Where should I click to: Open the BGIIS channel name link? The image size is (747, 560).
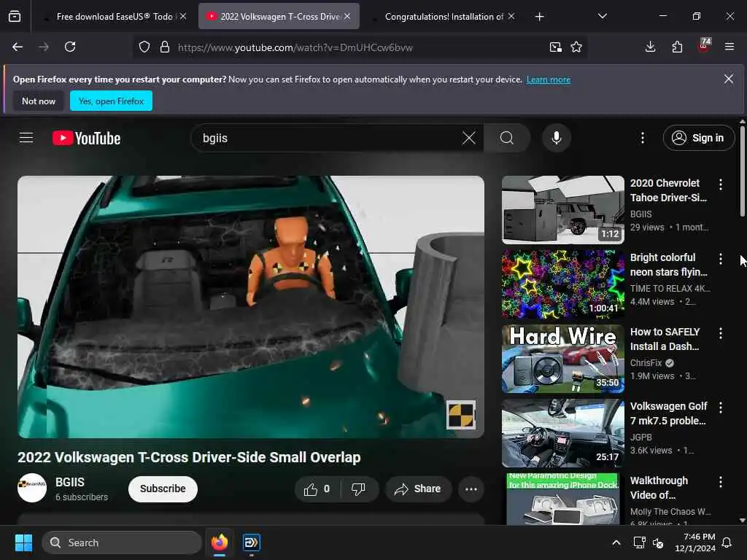[70, 483]
